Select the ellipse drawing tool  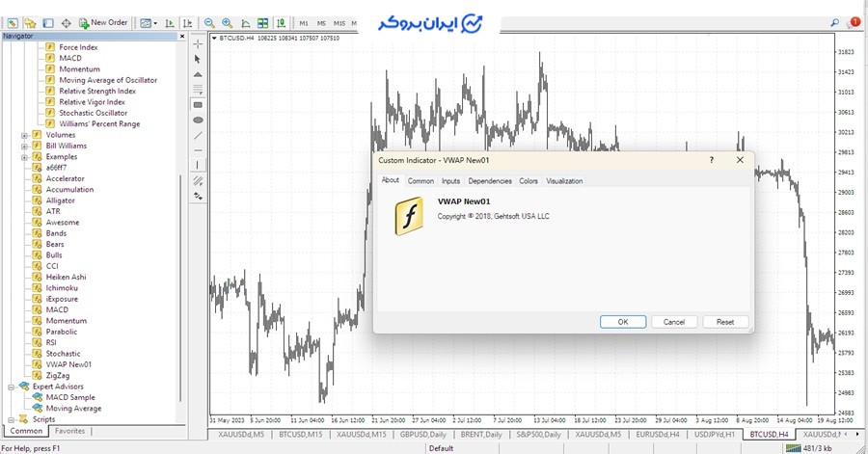[198, 120]
